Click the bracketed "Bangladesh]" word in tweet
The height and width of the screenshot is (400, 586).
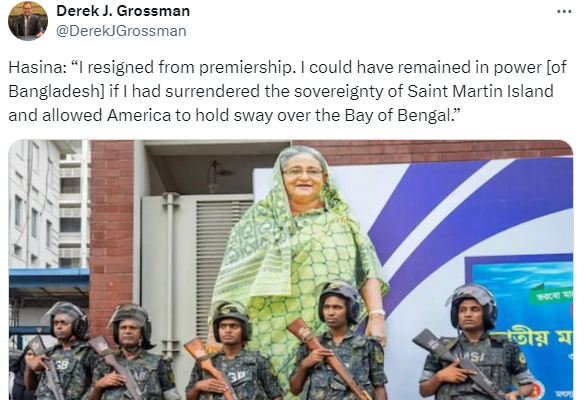pos(55,92)
